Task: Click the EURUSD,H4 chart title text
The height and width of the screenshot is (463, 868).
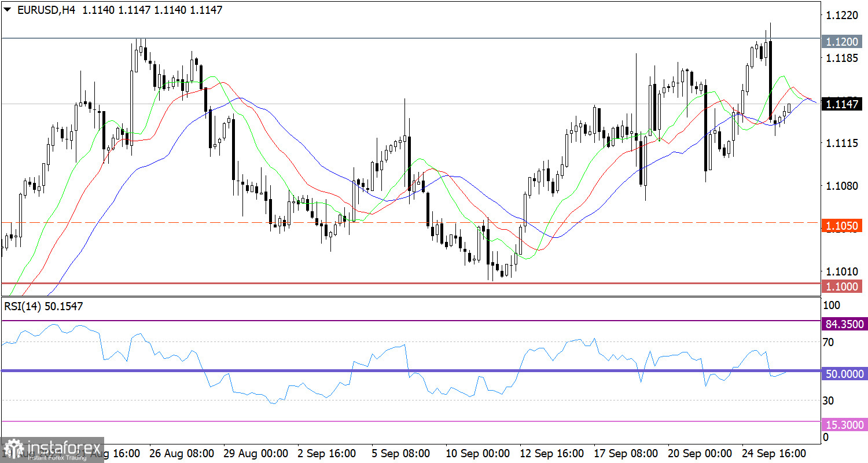Action: tap(47, 10)
